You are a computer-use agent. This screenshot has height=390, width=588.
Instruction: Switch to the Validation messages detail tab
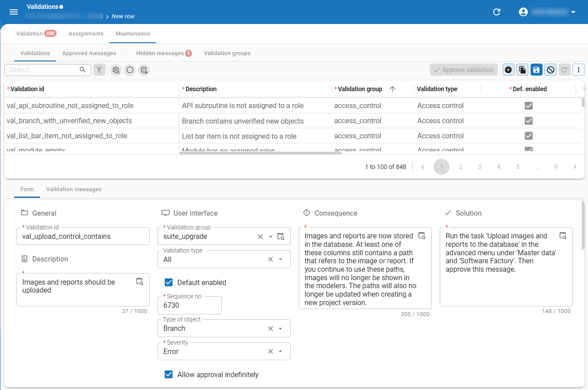pyautogui.click(x=74, y=189)
